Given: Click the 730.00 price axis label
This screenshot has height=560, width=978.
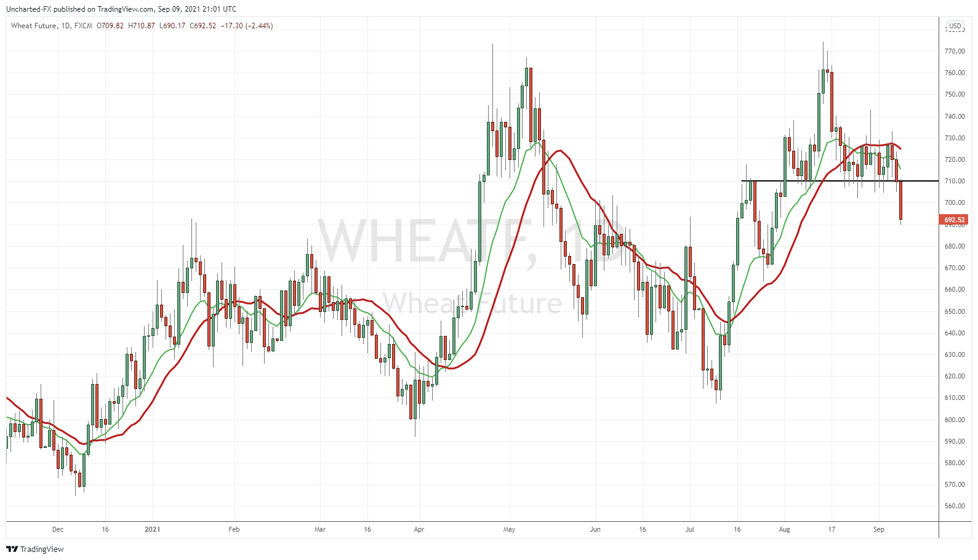Looking at the screenshot, I should coord(955,138).
